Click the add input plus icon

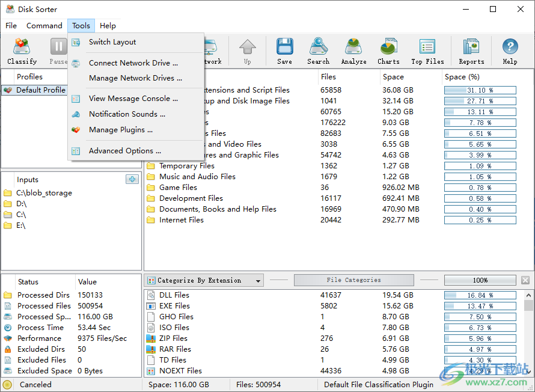coord(132,179)
